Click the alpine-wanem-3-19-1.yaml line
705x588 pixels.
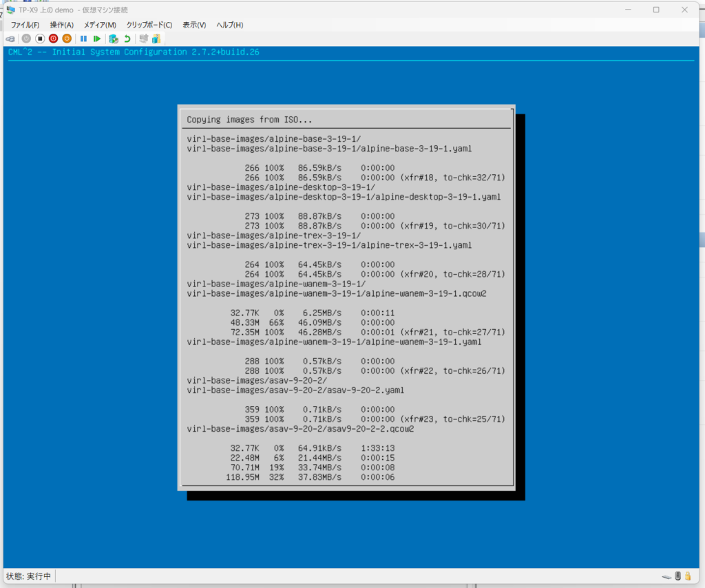(x=334, y=342)
